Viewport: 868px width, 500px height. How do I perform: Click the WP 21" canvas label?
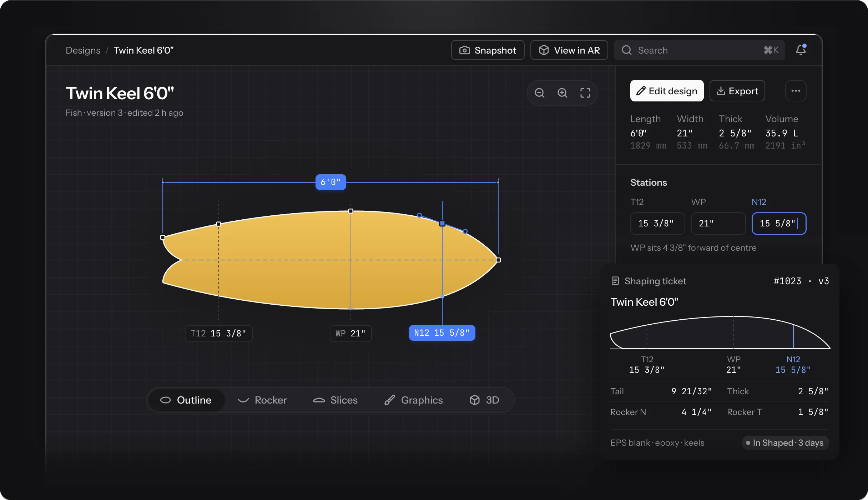point(350,333)
